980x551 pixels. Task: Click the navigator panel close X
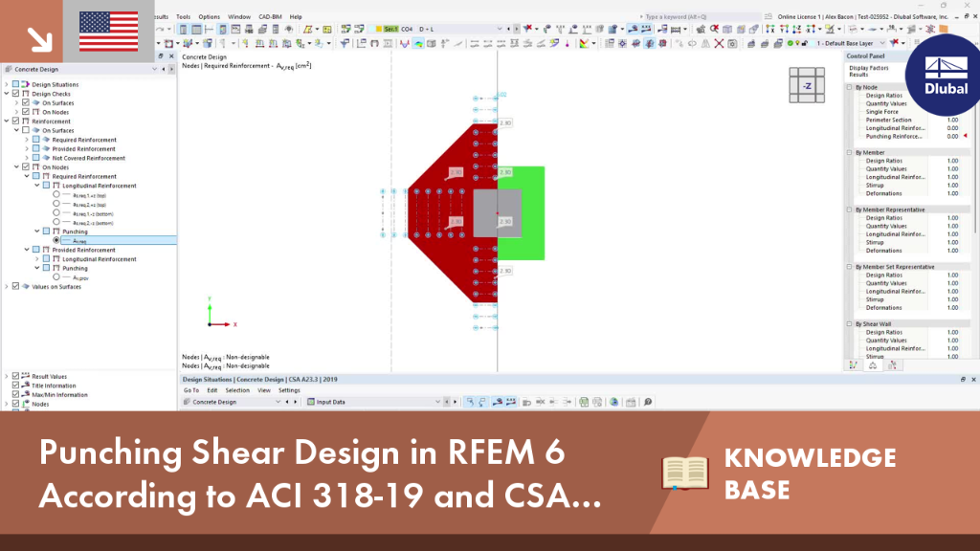(171, 56)
